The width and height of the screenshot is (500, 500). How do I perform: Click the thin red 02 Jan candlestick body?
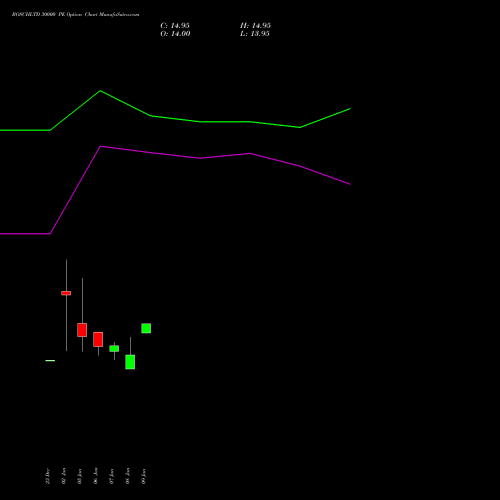tap(66, 293)
